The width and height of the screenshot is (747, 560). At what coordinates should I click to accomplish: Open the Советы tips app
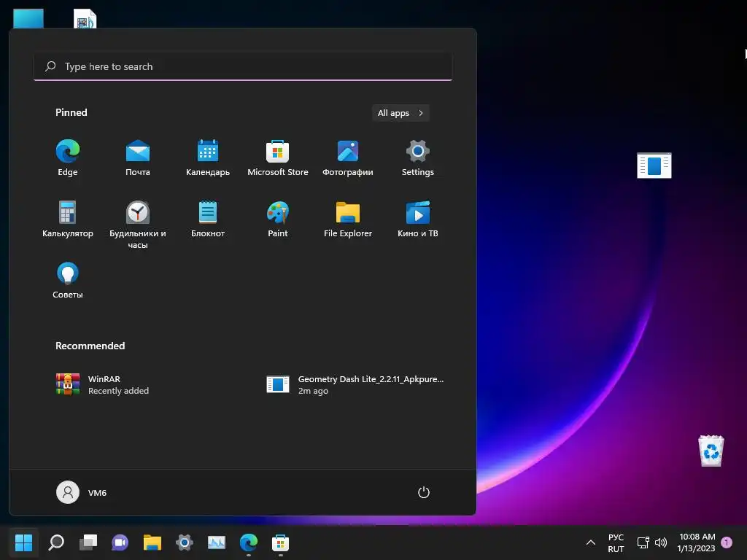click(x=68, y=281)
